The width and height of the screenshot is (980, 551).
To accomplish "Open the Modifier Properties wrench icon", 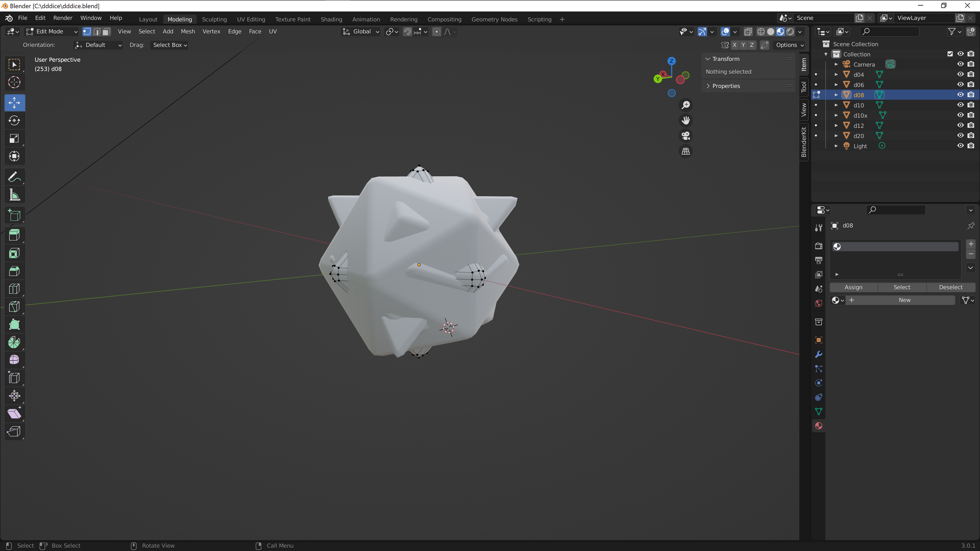I will (x=818, y=355).
